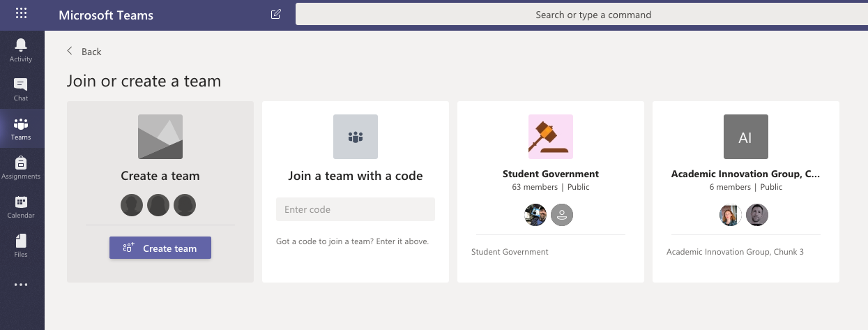Click 'Join a team with a code' heading
Screen dimensions: 868x330
point(356,176)
